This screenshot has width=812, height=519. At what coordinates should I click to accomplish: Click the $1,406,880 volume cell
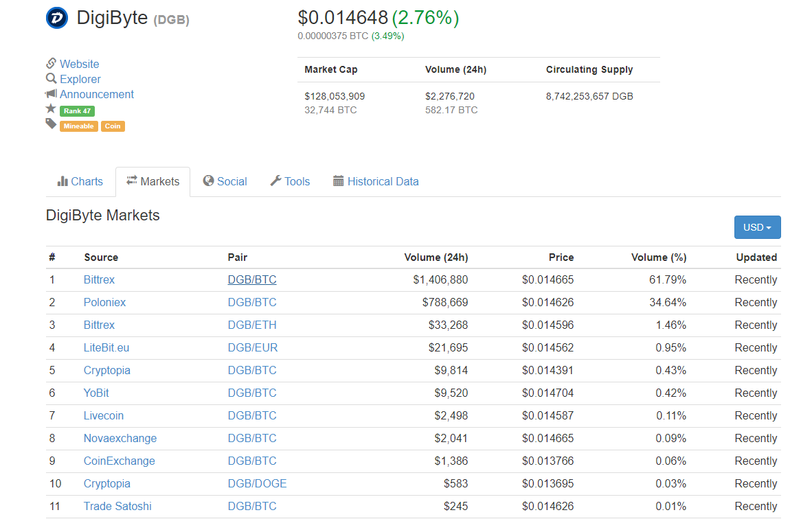tap(441, 280)
